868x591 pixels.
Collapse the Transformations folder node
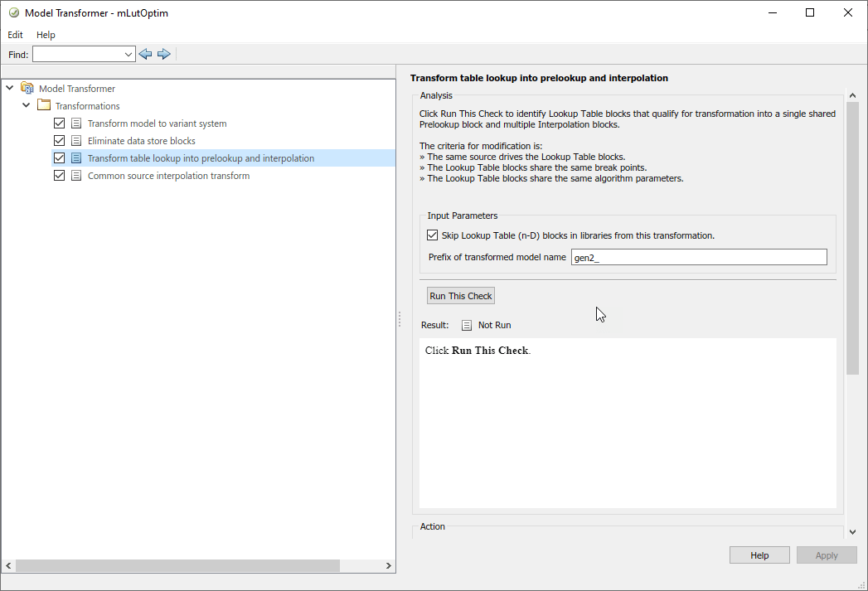[x=27, y=106]
